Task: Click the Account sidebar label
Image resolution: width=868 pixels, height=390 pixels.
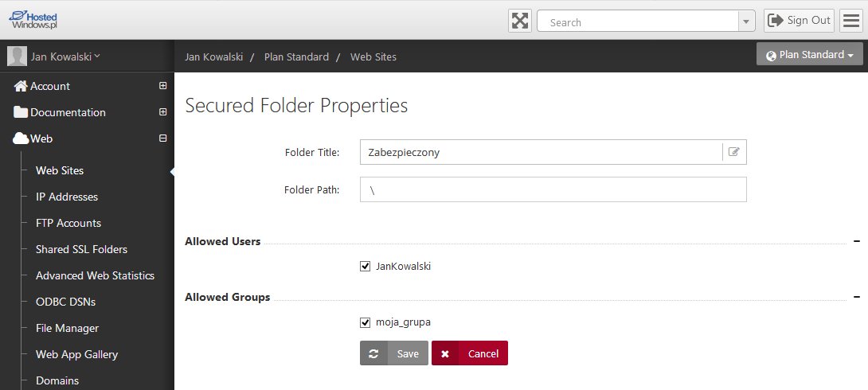Action: click(50, 86)
